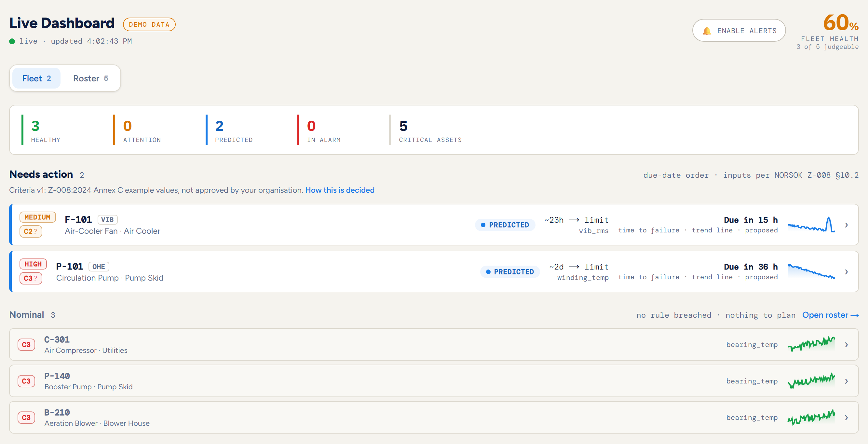
Task: Expand the B-210 row chevron
Action: (846, 417)
